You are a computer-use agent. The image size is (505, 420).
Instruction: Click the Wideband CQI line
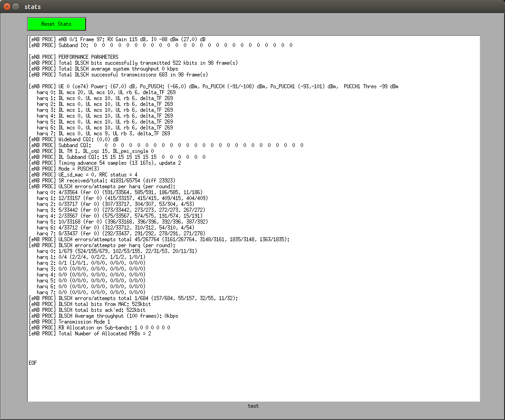73,139
